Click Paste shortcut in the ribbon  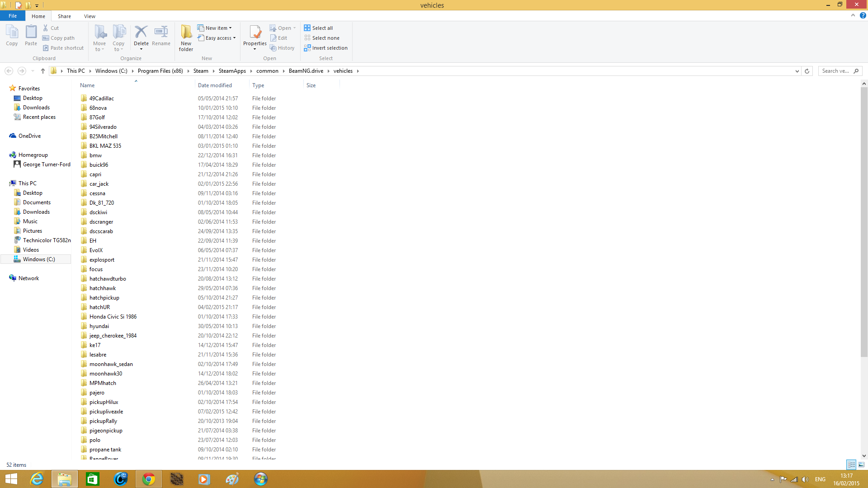click(63, 48)
